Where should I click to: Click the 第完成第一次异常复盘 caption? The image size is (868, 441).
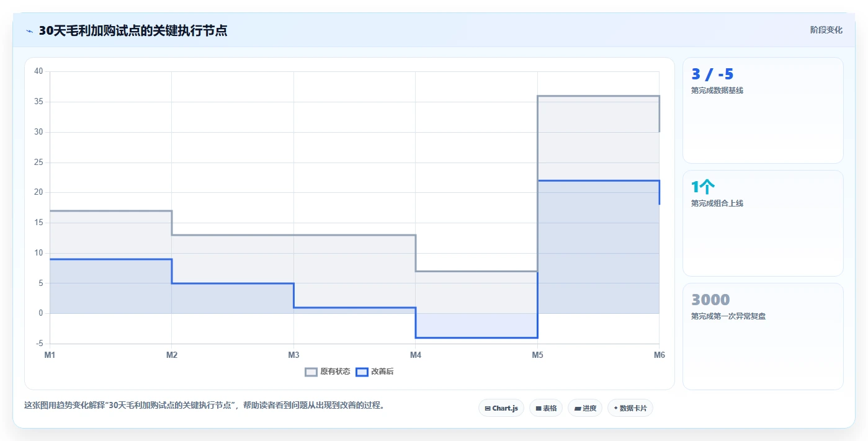[728, 316]
